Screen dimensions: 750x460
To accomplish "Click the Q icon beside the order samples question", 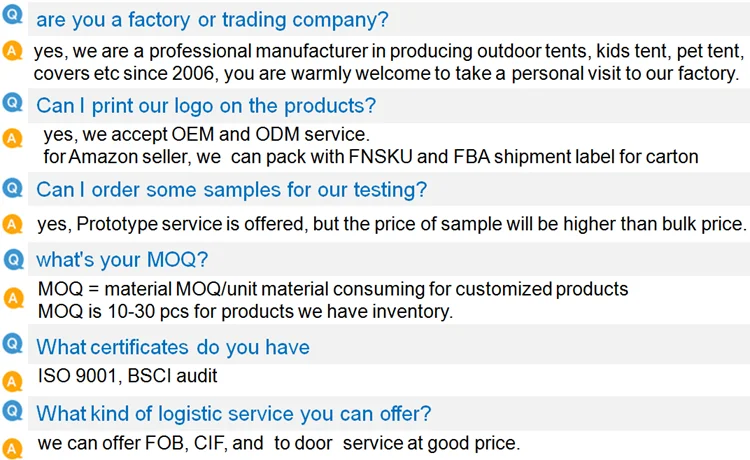I will pyautogui.click(x=12, y=188).
